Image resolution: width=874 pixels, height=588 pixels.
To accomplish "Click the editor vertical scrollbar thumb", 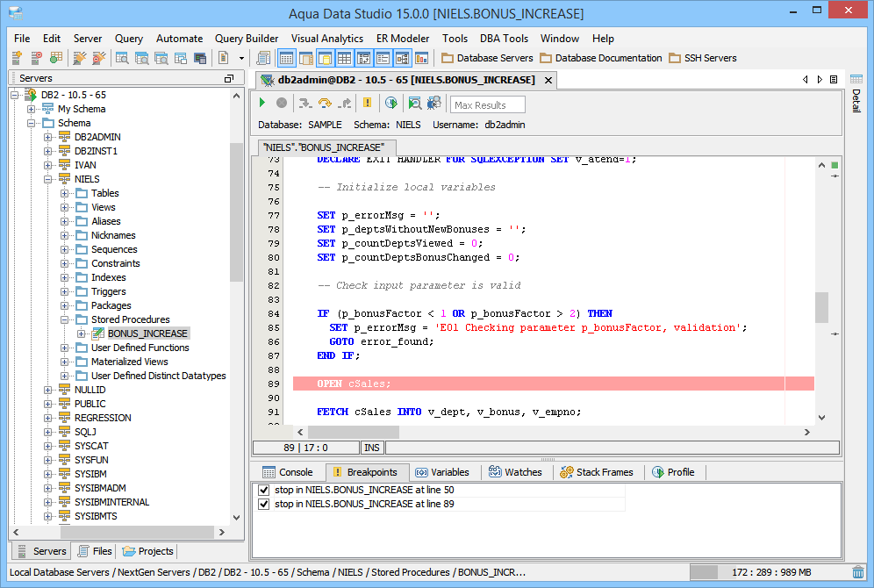I will point(821,307).
